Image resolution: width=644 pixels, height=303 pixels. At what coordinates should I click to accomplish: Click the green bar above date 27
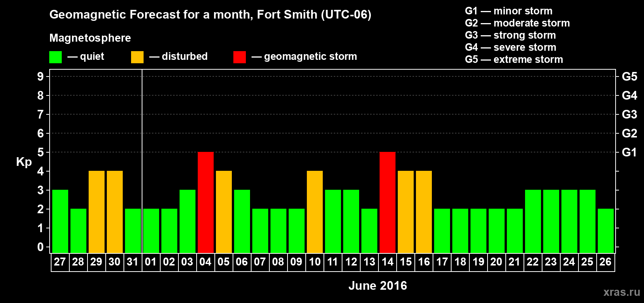pyautogui.click(x=60, y=221)
